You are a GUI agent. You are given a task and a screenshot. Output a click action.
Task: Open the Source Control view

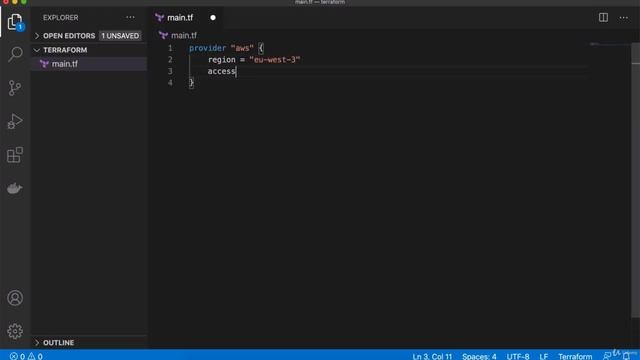pos(15,88)
